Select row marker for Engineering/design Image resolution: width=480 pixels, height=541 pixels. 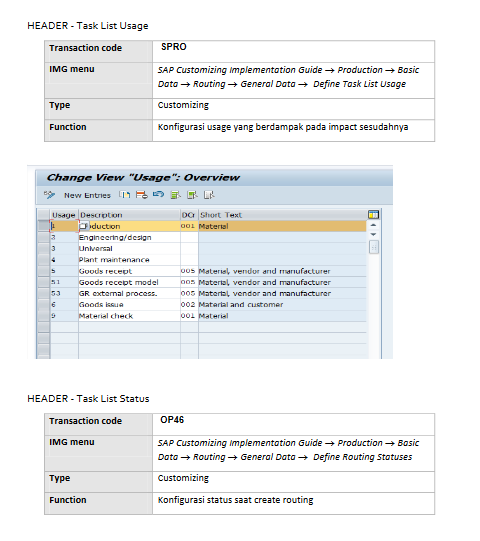(43, 237)
